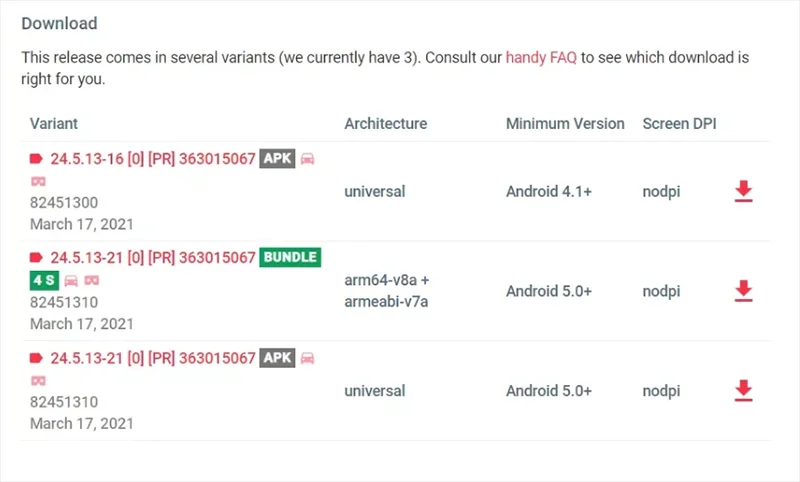Click the car icon in first variant row
Viewport: 800px width, 482px height.
coord(307,159)
